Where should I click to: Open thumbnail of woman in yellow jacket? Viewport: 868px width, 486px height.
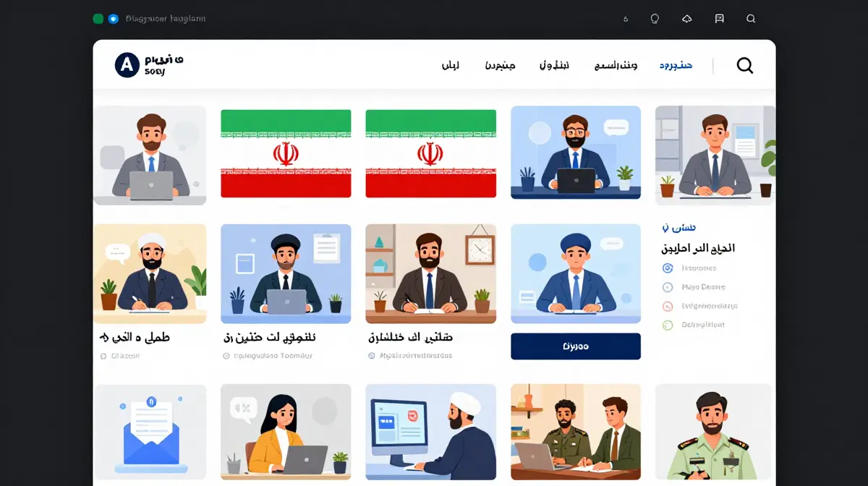coord(286,432)
